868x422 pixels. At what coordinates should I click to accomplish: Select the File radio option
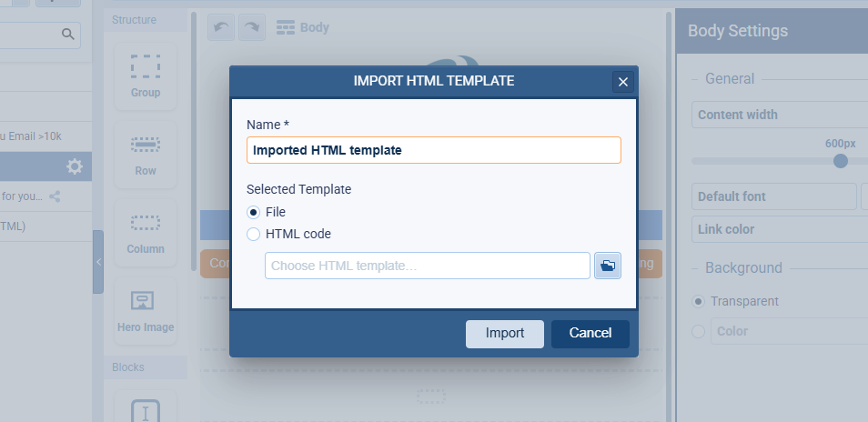pos(254,212)
